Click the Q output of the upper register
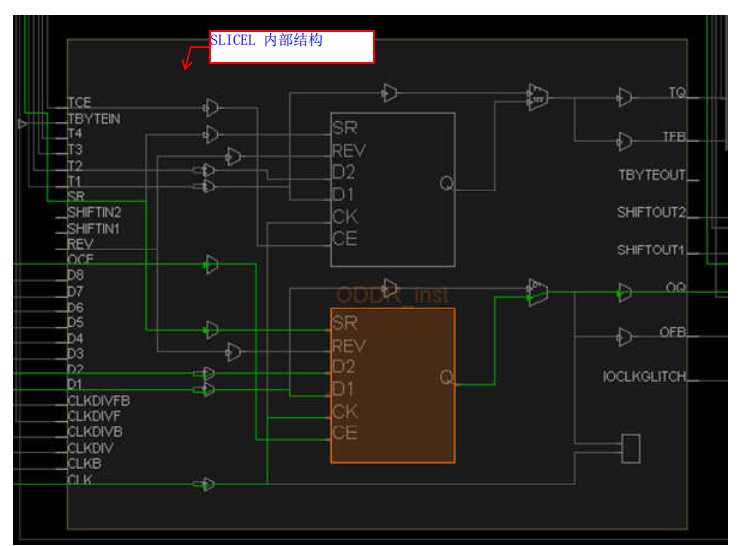749x546 pixels. 447,182
